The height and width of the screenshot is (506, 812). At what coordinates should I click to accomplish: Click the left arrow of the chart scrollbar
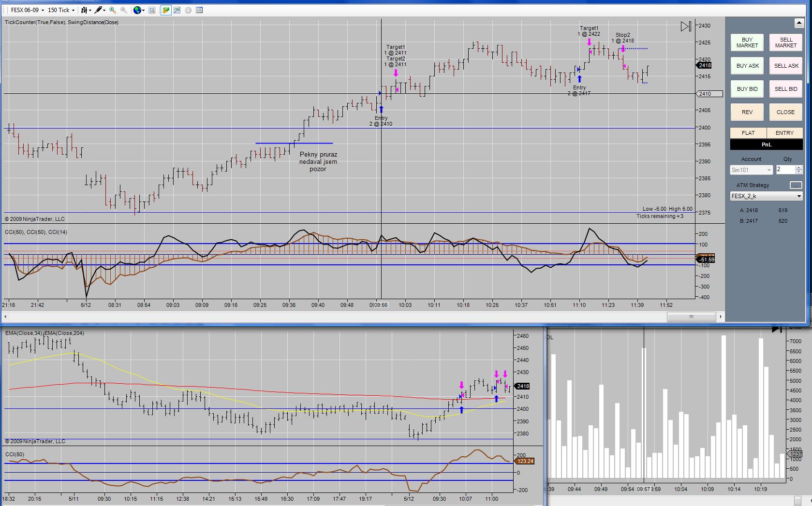(6, 317)
